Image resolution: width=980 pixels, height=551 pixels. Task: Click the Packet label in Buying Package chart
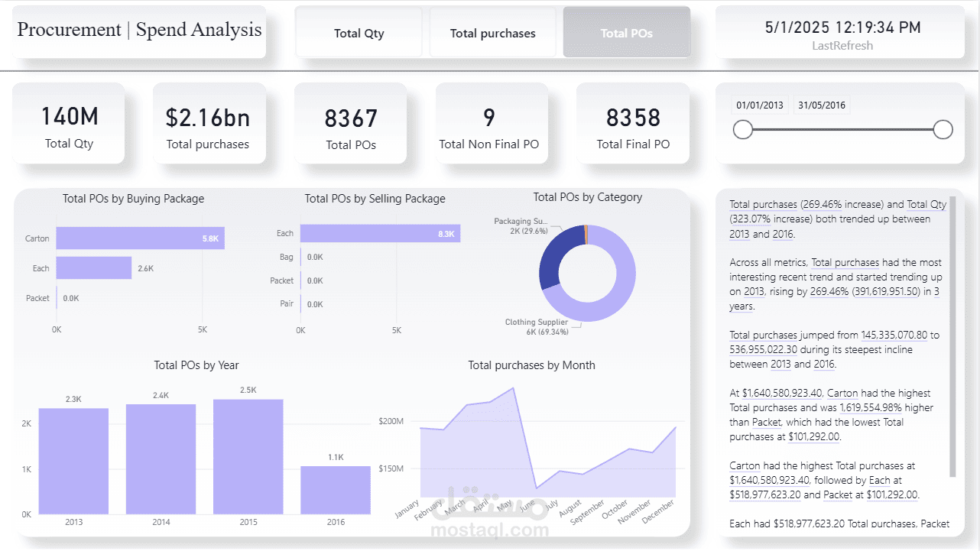click(x=37, y=298)
